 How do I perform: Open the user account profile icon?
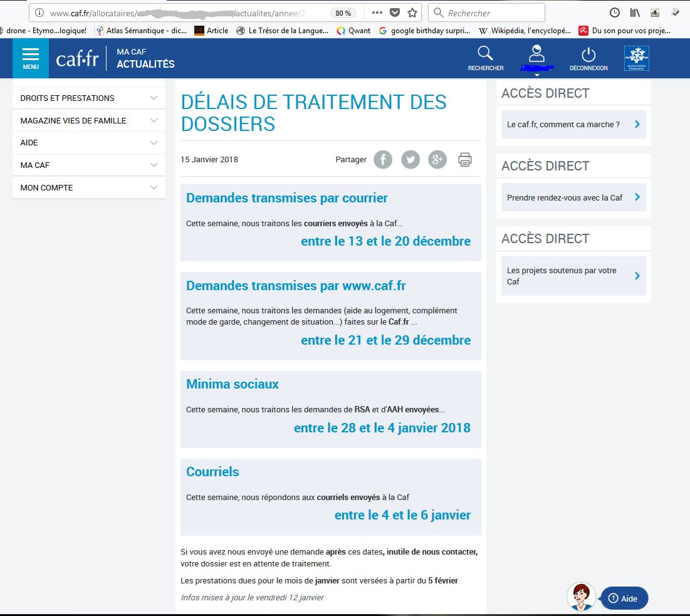click(536, 55)
